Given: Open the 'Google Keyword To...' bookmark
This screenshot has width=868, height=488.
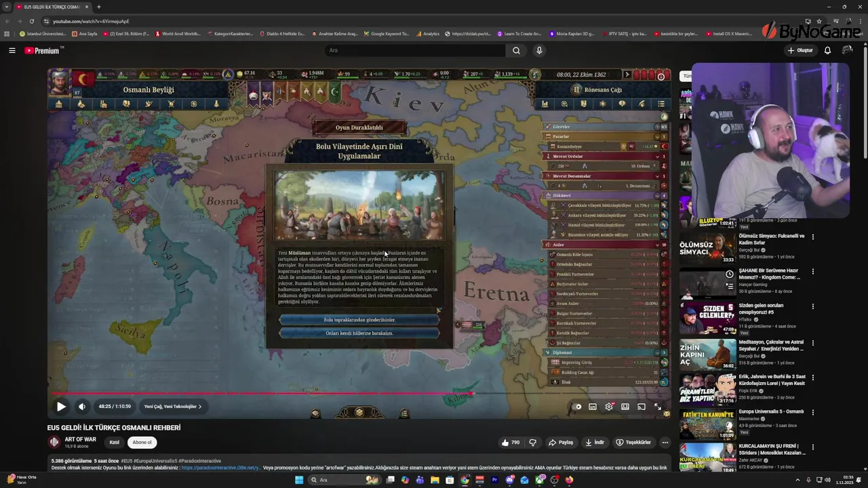Looking at the screenshot, I should coord(387,33).
